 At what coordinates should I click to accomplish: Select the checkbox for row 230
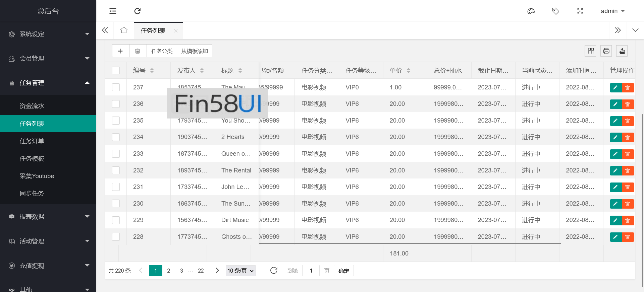click(x=116, y=204)
